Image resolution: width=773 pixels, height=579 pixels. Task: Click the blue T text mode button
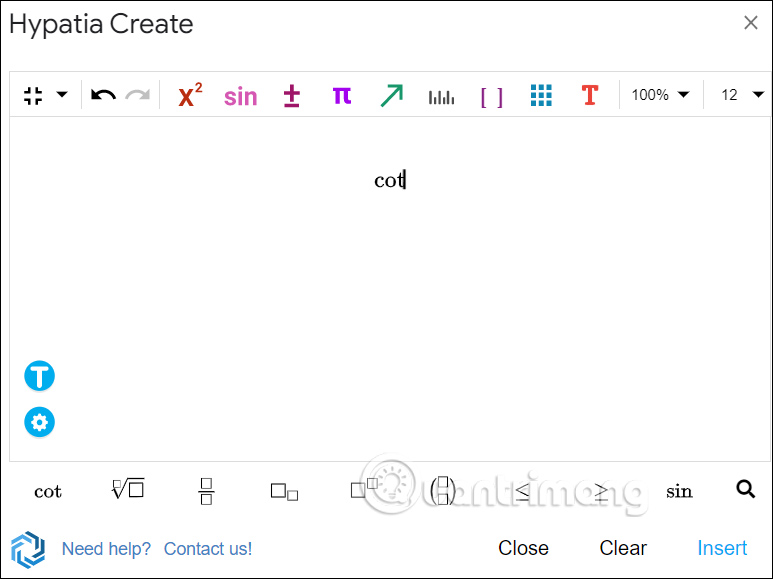coord(39,376)
